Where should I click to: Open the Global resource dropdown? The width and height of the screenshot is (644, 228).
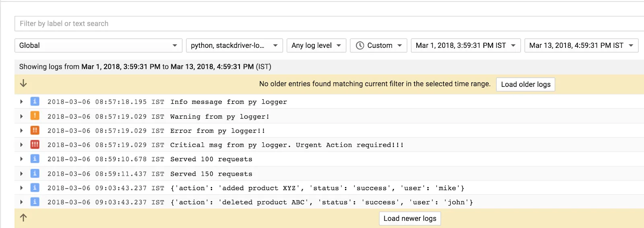point(98,45)
